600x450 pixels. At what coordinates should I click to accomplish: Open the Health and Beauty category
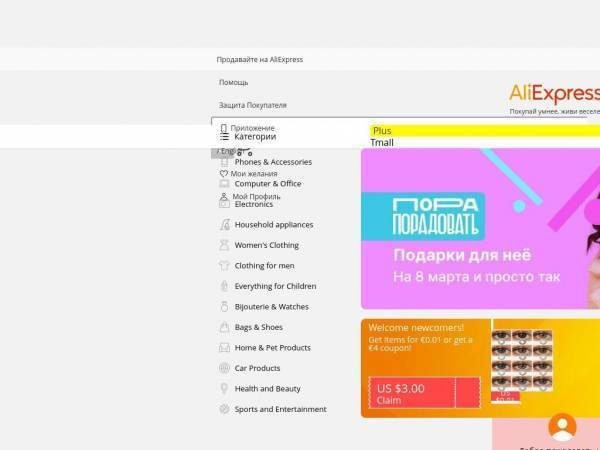click(x=267, y=389)
